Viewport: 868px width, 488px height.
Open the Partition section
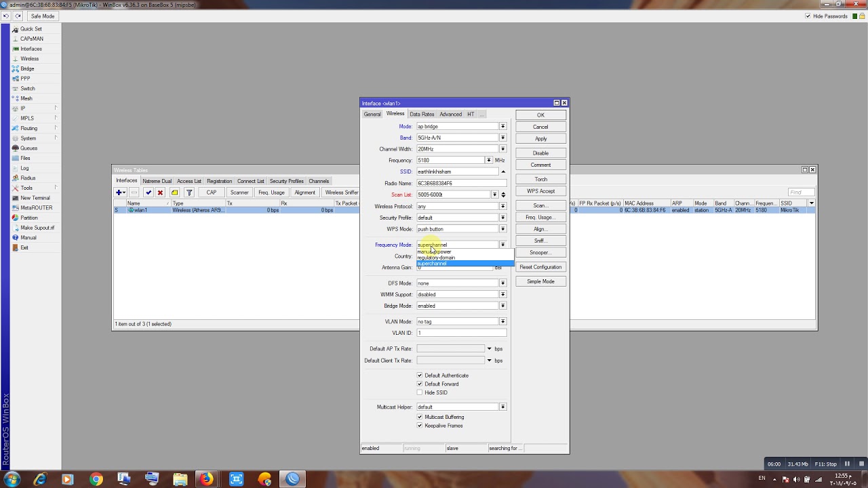(x=28, y=218)
